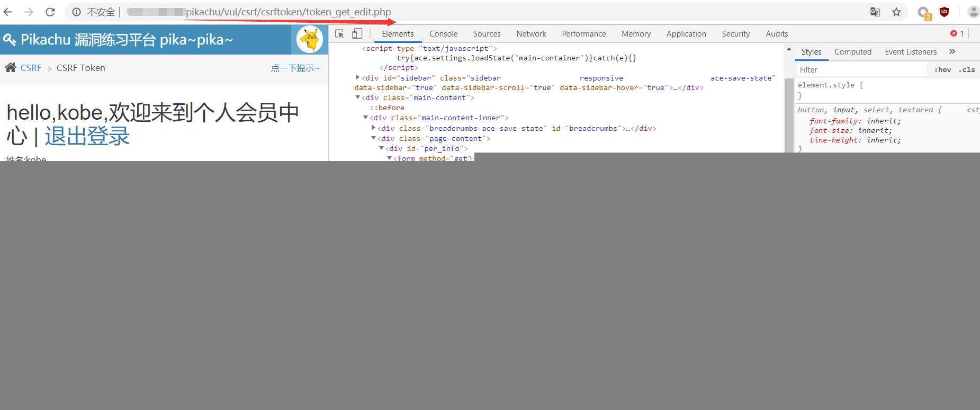Viewport: 980px width, 410px height.
Task: Click the home icon in breadcrumbs
Action: click(11, 67)
